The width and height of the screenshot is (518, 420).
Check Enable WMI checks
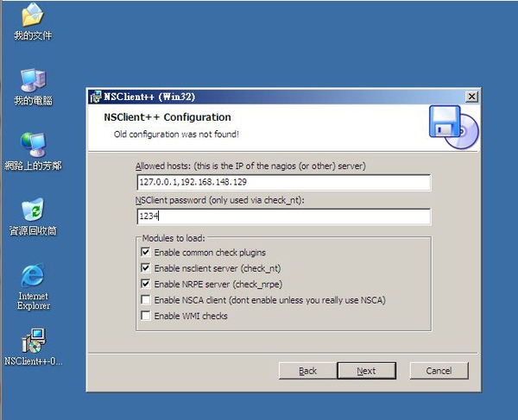pos(145,316)
